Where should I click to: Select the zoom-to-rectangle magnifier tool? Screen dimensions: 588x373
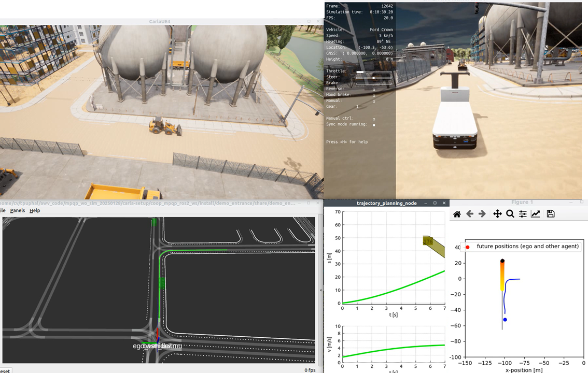point(509,213)
